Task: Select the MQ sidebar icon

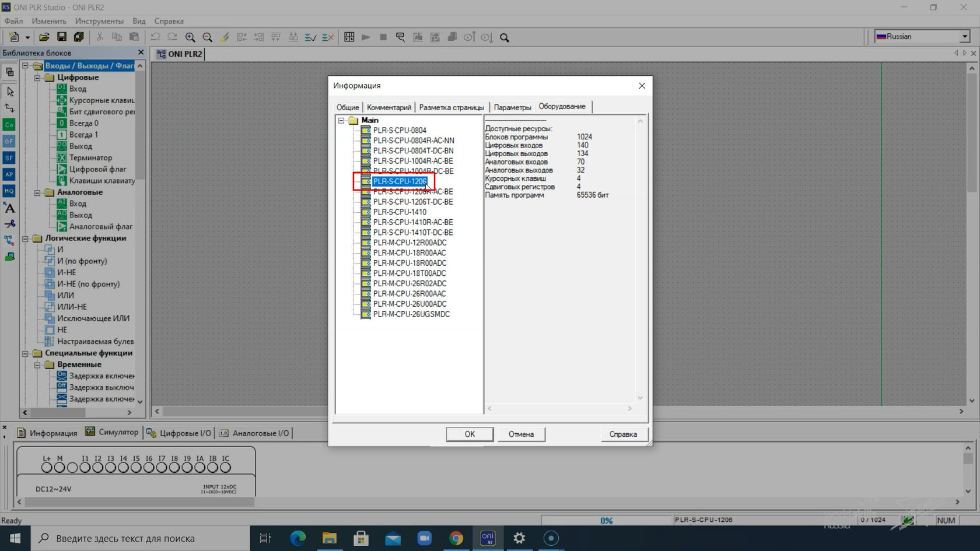Action: coord(9,191)
